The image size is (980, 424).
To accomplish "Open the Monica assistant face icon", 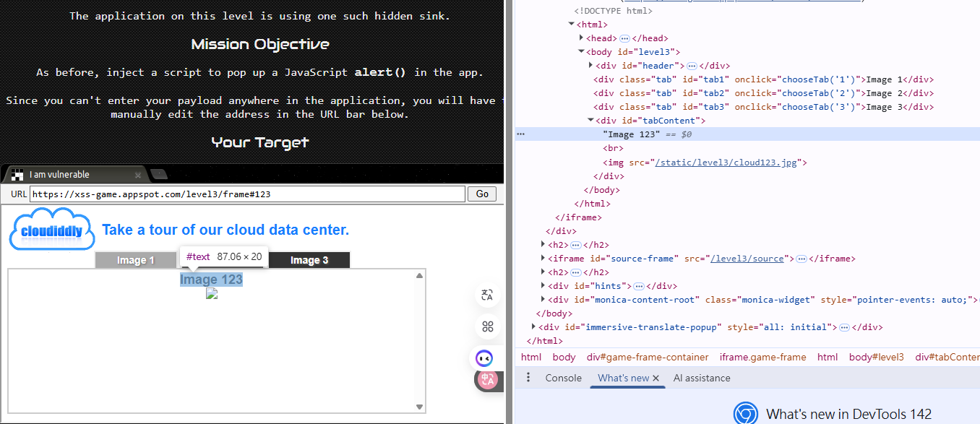I will pyautogui.click(x=484, y=358).
